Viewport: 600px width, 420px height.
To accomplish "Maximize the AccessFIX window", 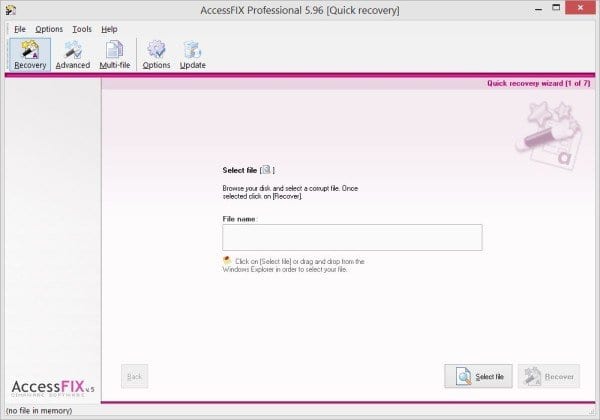I will click(x=556, y=8).
